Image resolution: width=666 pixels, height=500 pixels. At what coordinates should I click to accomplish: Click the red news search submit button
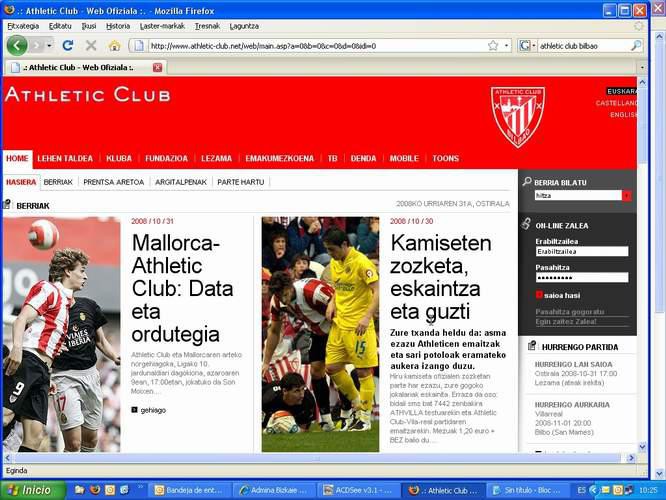626,195
